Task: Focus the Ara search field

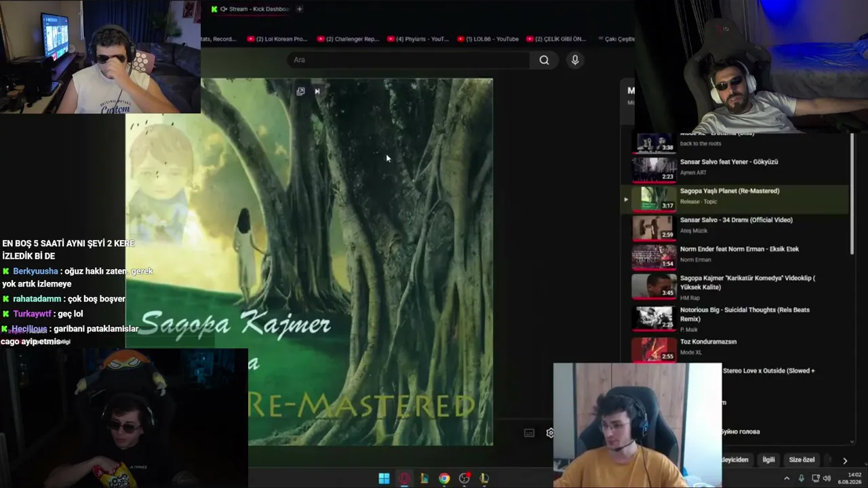Action: (x=408, y=60)
